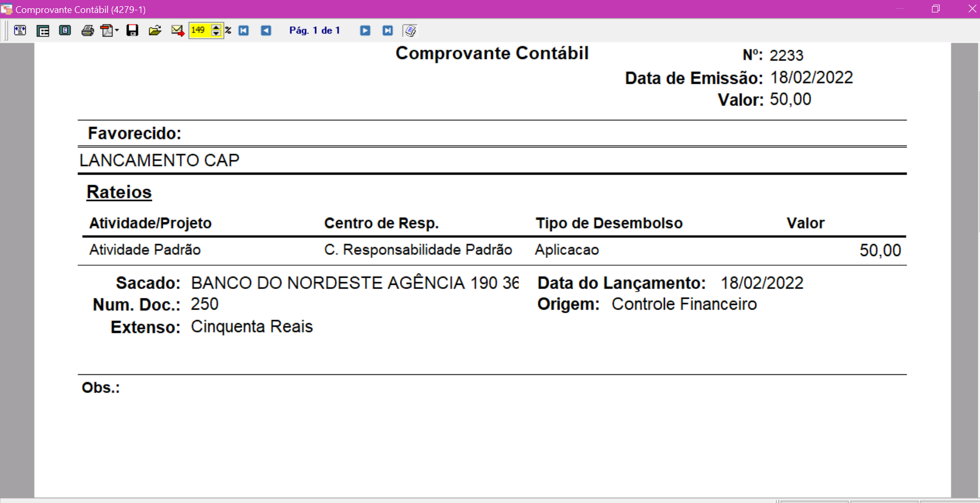Click the BANCO DO NORDESTE sacado text
This screenshot has width=980, height=503.
click(354, 283)
